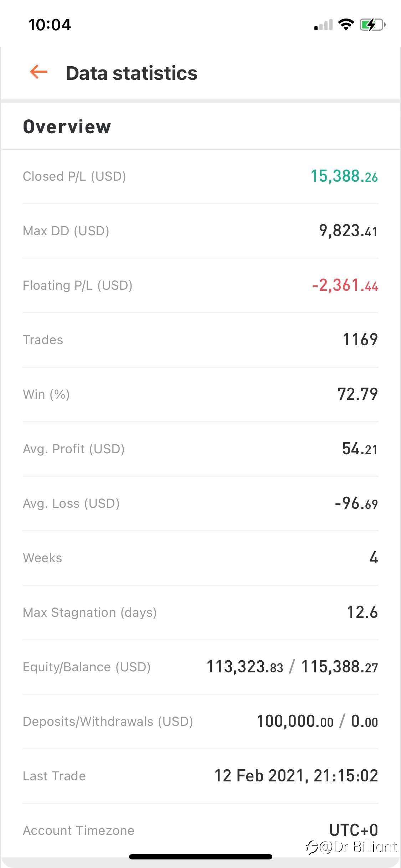This screenshot has height=868, width=401.
Task: Tap the Floating P/L value -2,361.44
Action: (345, 285)
